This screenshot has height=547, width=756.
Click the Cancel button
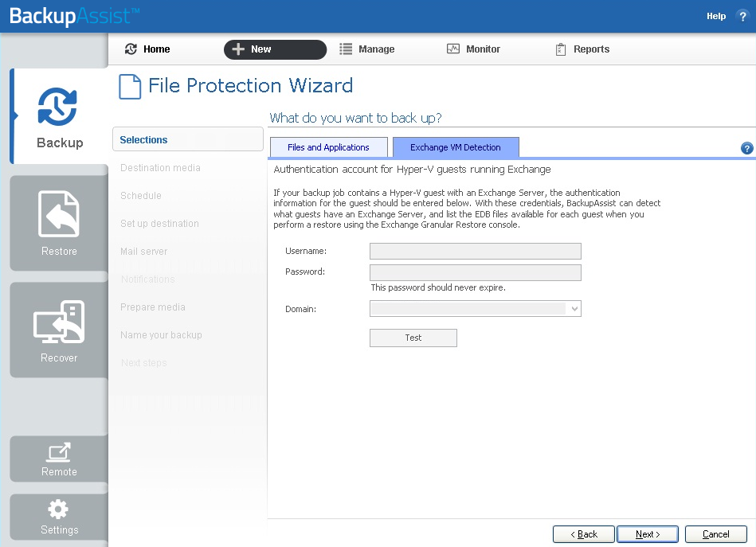pyautogui.click(x=715, y=534)
